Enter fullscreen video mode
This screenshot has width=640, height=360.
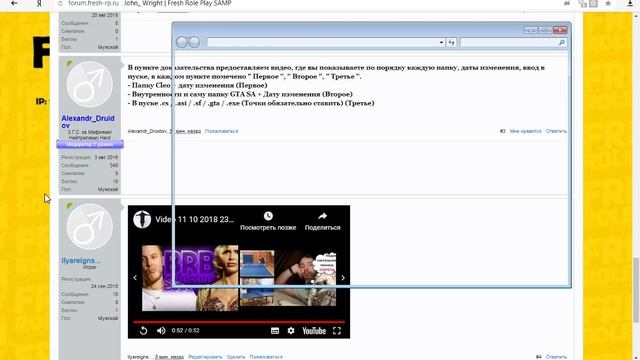coord(337,331)
